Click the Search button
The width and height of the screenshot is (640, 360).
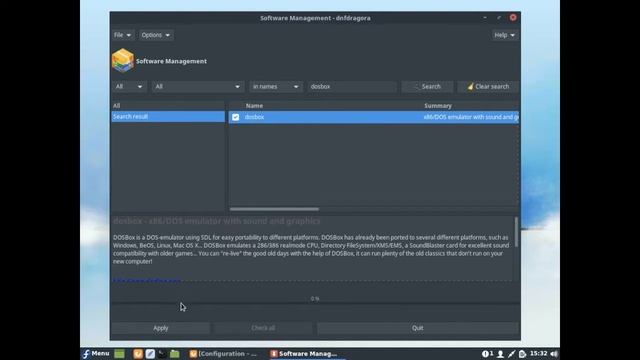click(x=427, y=87)
